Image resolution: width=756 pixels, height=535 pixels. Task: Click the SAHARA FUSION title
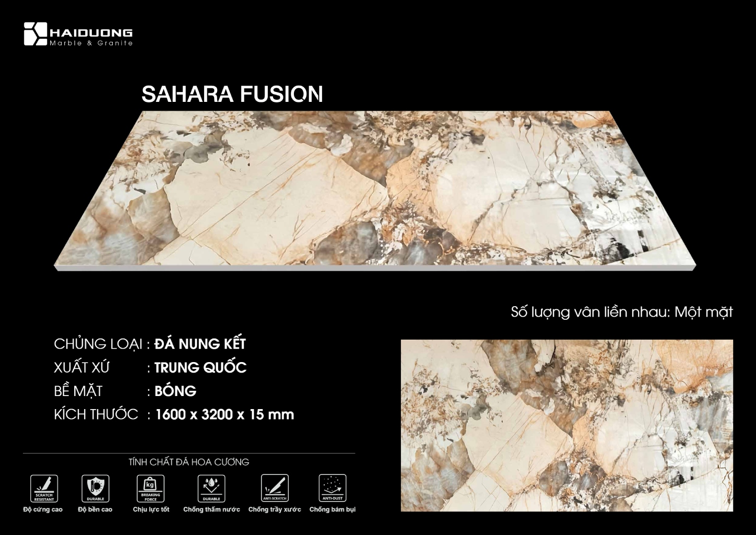tap(232, 94)
